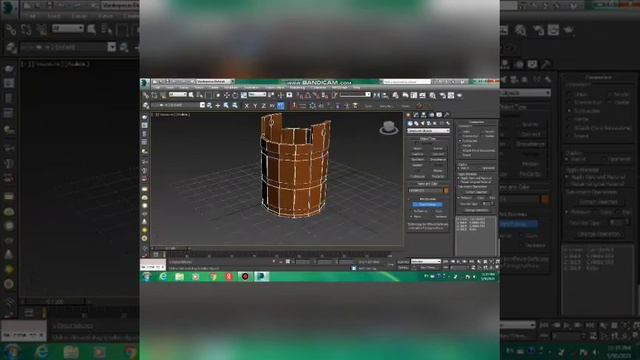
Task: Click the Reorder Ops spinner arrows
Action: click(492, 204)
